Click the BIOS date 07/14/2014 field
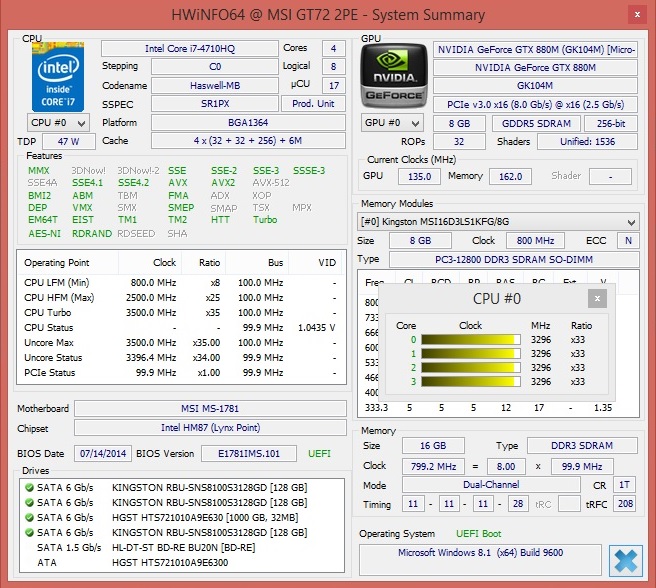The width and height of the screenshot is (656, 588). [x=103, y=454]
